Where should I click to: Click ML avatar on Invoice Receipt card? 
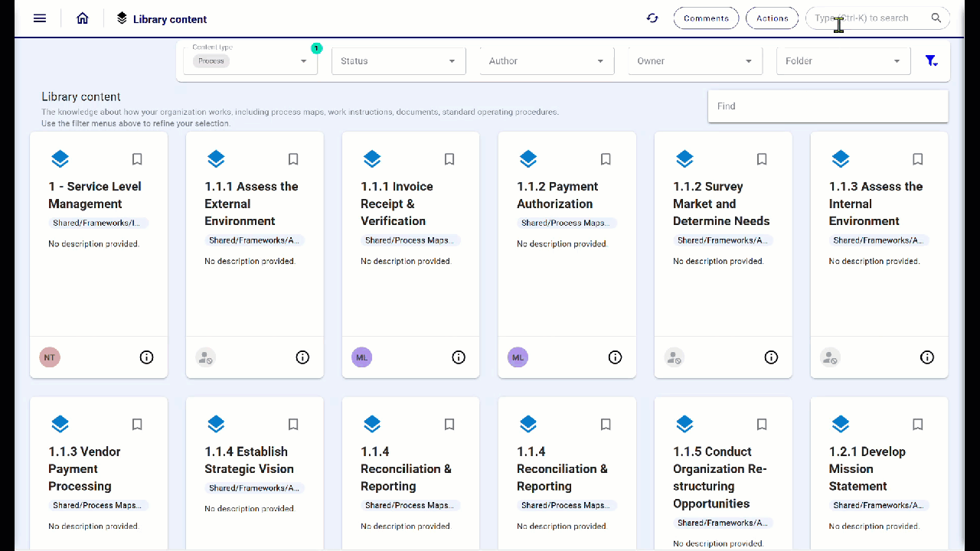point(361,357)
